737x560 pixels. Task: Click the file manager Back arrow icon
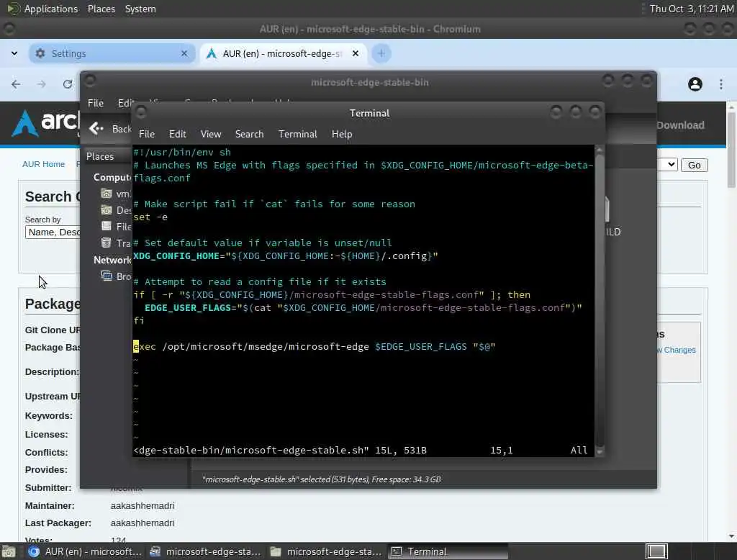tap(96, 128)
